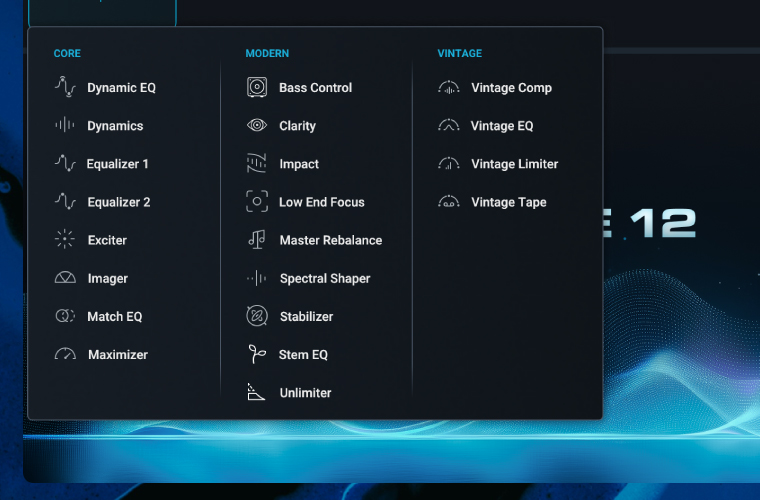This screenshot has width=760, height=500.
Task: Select the Dynamics waveform icon
Action: click(65, 126)
